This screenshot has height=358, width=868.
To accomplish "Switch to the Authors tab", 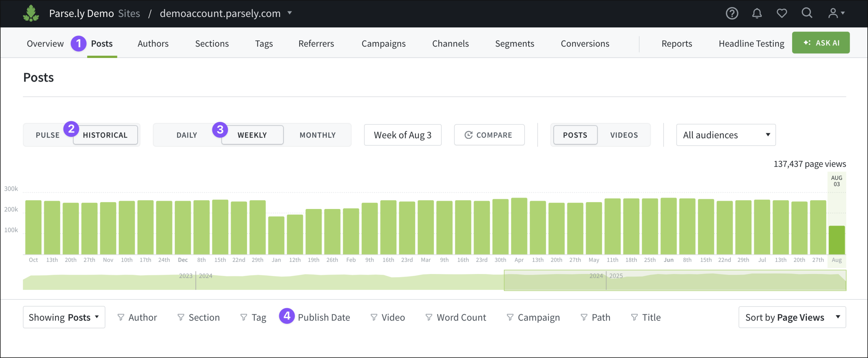I will click(153, 43).
